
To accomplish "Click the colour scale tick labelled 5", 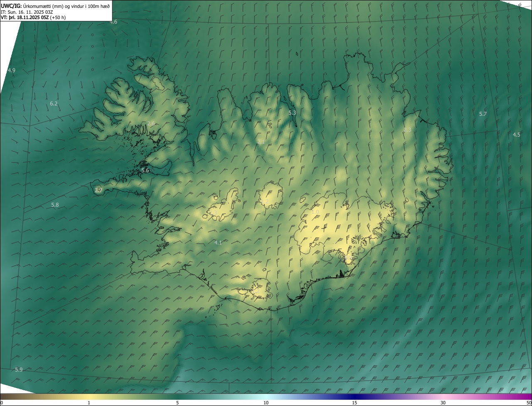I will [x=177, y=403].
